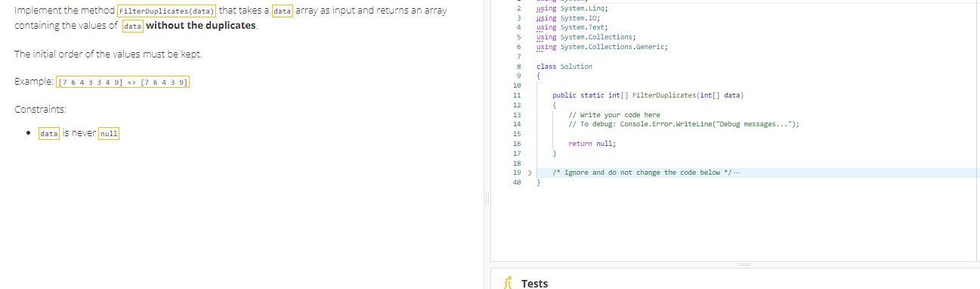Place cursor on 'using System.Linq;' line
980x289 pixels.
click(x=573, y=8)
